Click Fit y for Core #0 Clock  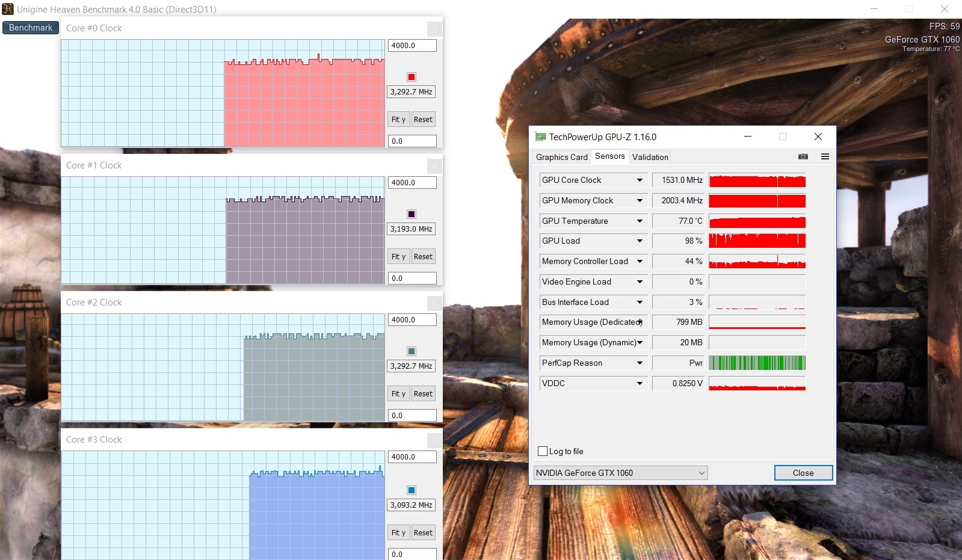[398, 120]
